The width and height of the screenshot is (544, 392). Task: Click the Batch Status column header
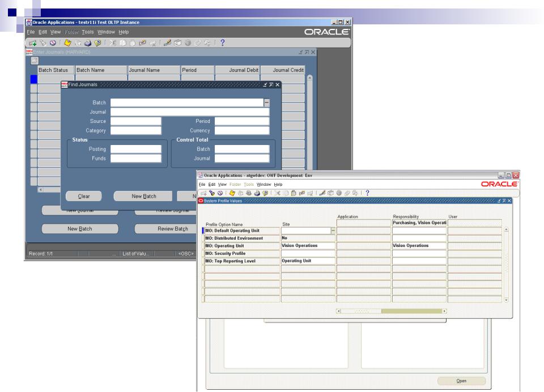click(56, 70)
